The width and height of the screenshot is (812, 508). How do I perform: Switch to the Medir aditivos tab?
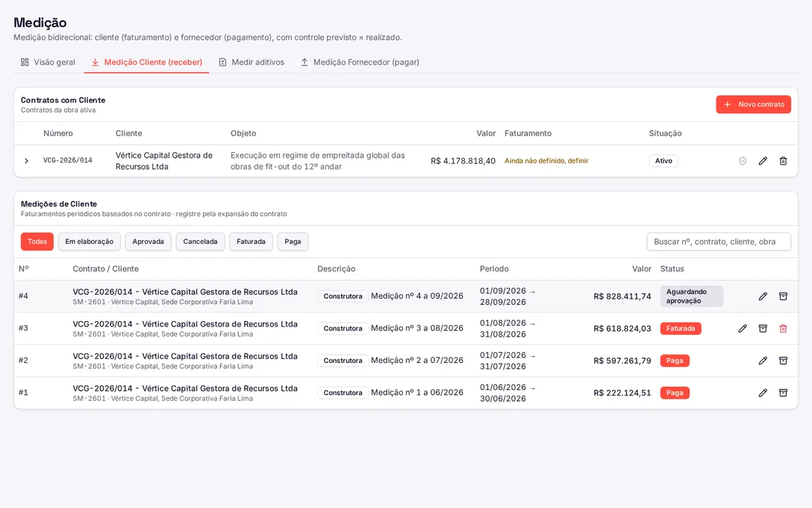pos(251,62)
